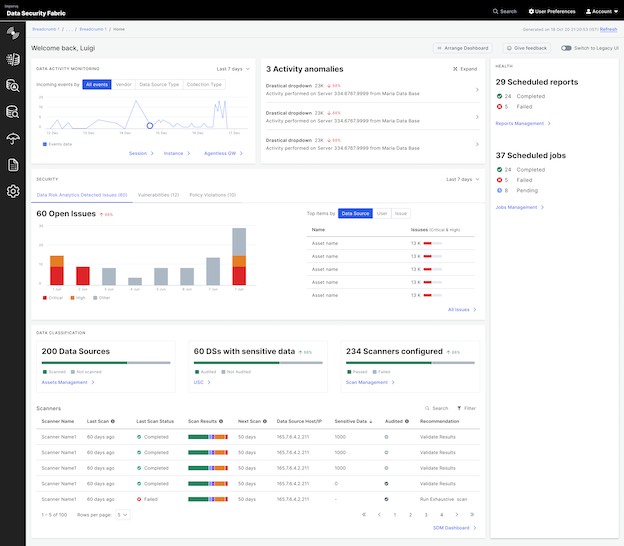
Task: Open the Reports Management link
Action: pyautogui.click(x=521, y=123)
